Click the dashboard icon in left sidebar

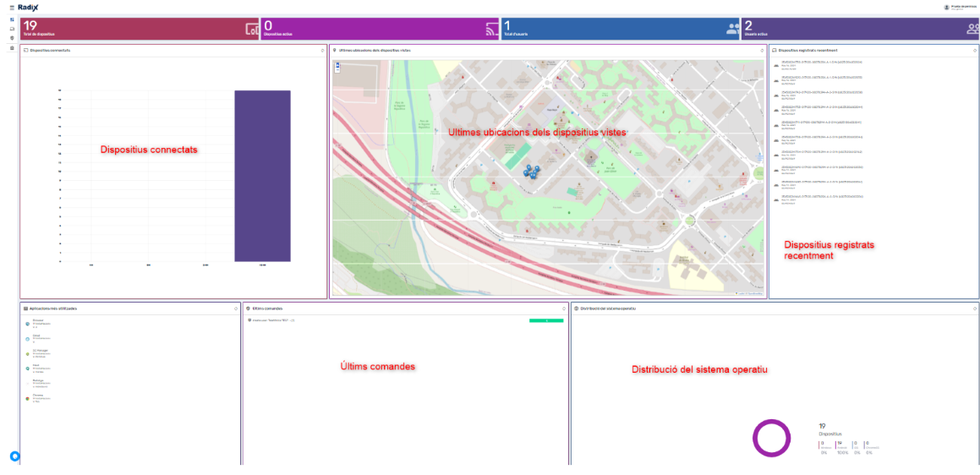pyautogui.click(x=12, y=19)
